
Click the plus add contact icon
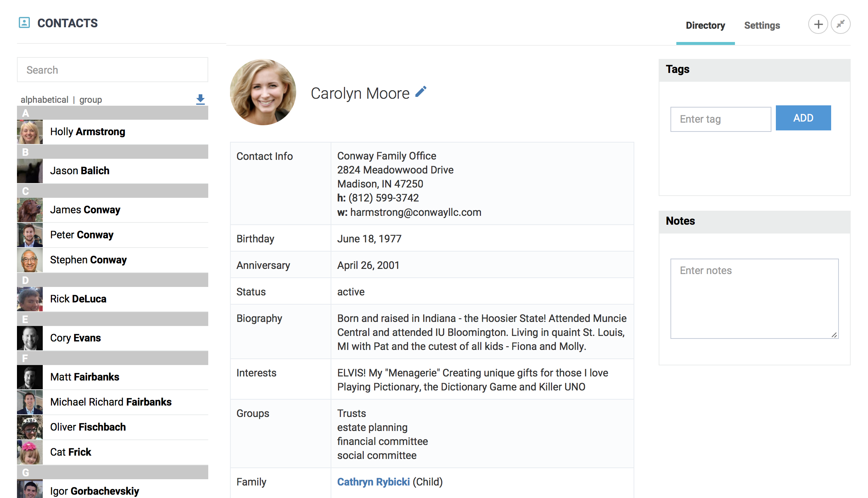(818, 24)
